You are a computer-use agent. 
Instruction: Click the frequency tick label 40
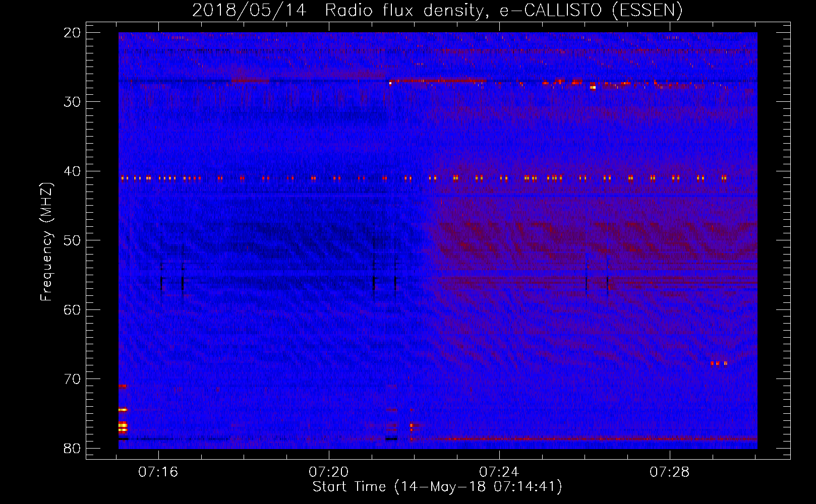tap(72, 171)
